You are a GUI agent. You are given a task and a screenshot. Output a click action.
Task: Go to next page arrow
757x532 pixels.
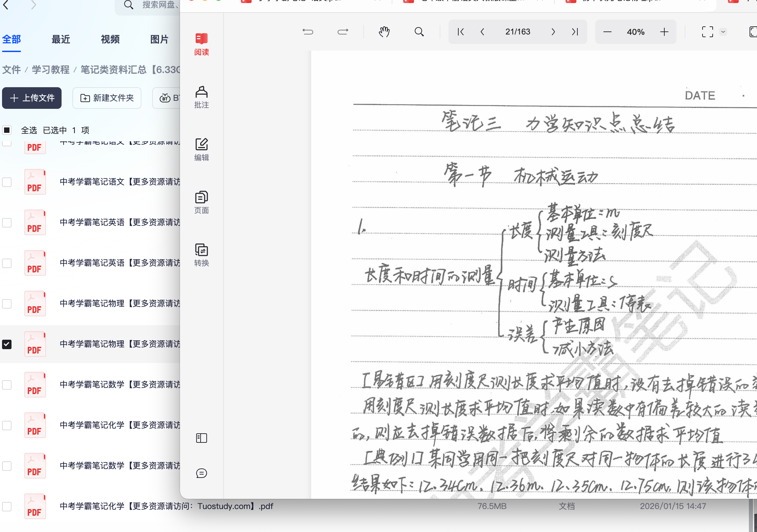(553, 32)
